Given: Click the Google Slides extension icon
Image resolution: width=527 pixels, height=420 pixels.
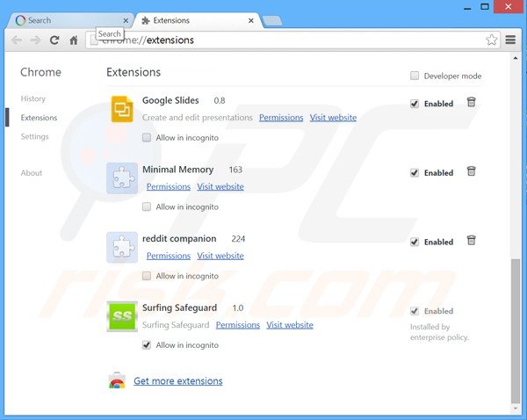Looking at the screenshot, I should (x=122, y=109).
